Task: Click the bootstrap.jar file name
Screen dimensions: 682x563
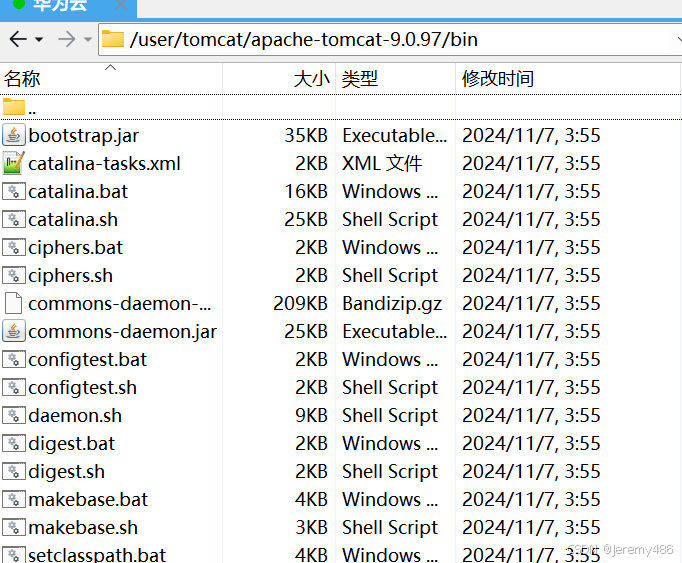Action: (x=84, y=136)
